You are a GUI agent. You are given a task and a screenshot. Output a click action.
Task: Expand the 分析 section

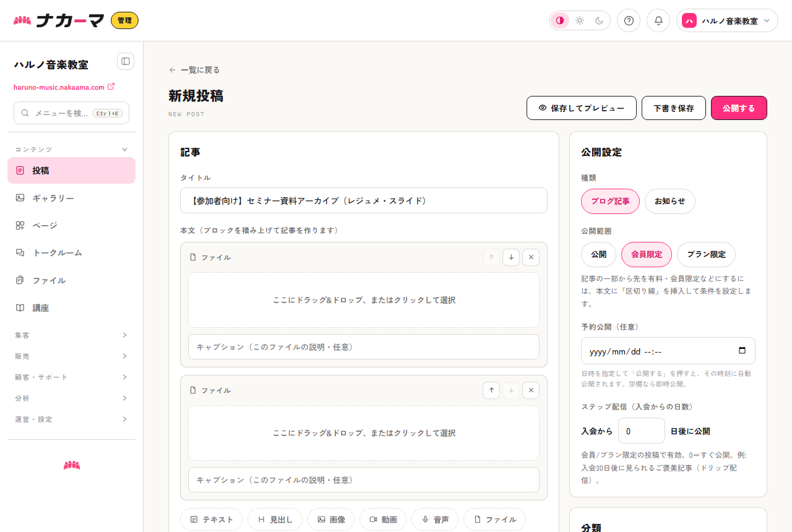click(71, 398)
